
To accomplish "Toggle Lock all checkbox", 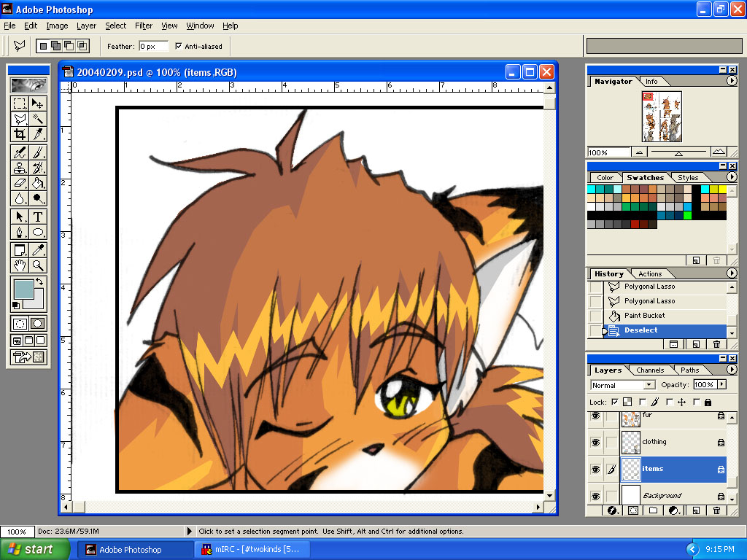I will click(697, 402).
